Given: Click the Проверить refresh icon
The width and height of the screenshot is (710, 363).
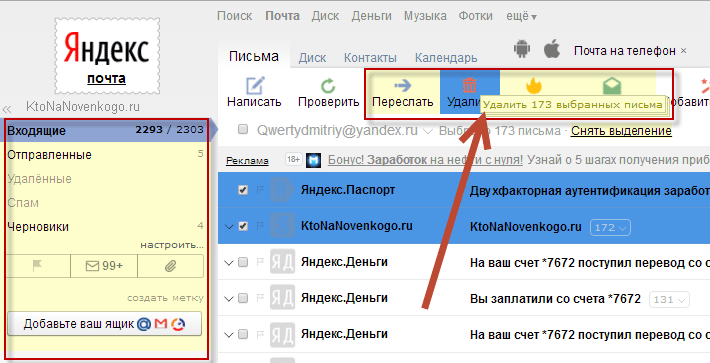Looking at the screenshot, I should point(328,86).
